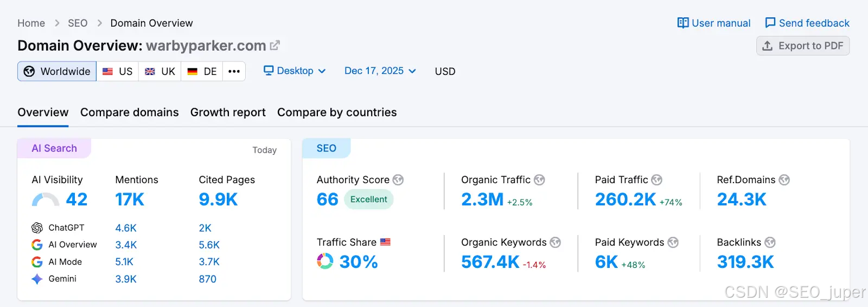The height and width of the screenshot is (307, 868).
Task: Click the Send feedback chat icon
Action: pos(770,23)
